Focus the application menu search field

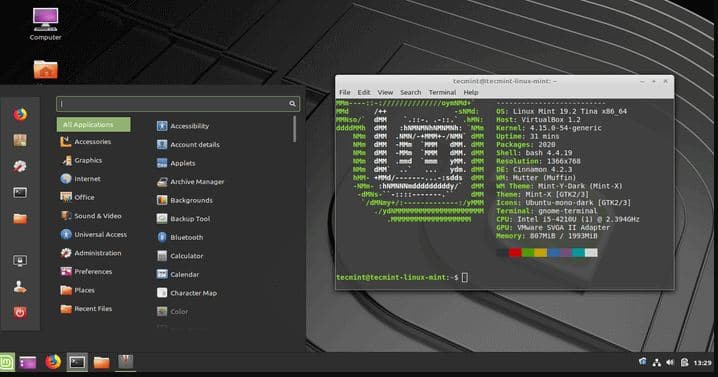[x=178, y=104]
